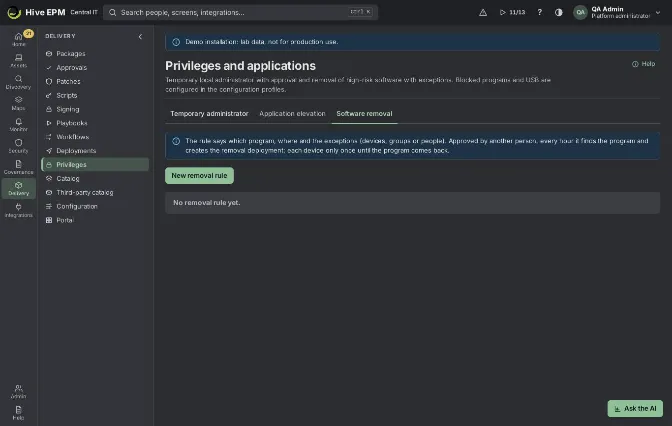The height and width of the screenshot is (426, 672).
Task: Open Configuration in Delivery menu
Action: pyautogui.click(x=95, y=206)
